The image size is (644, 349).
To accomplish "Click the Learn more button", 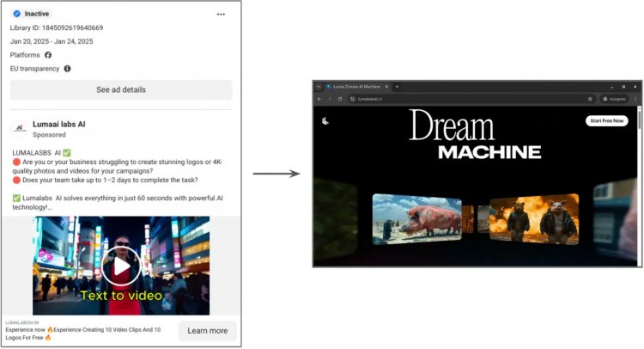I will (208, 331).
